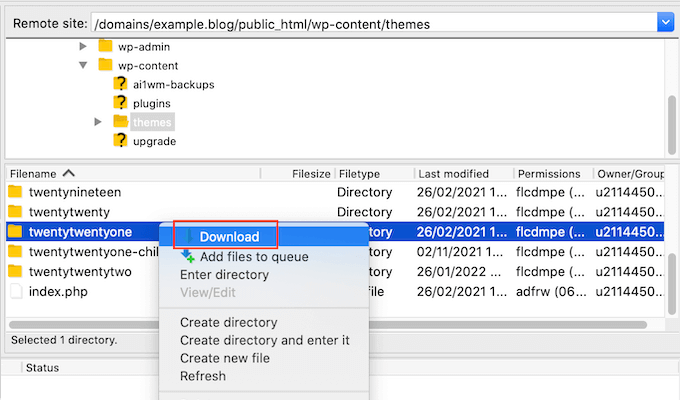
Task: Click the twentytwentyone folder icon
Action: point(15,231)
